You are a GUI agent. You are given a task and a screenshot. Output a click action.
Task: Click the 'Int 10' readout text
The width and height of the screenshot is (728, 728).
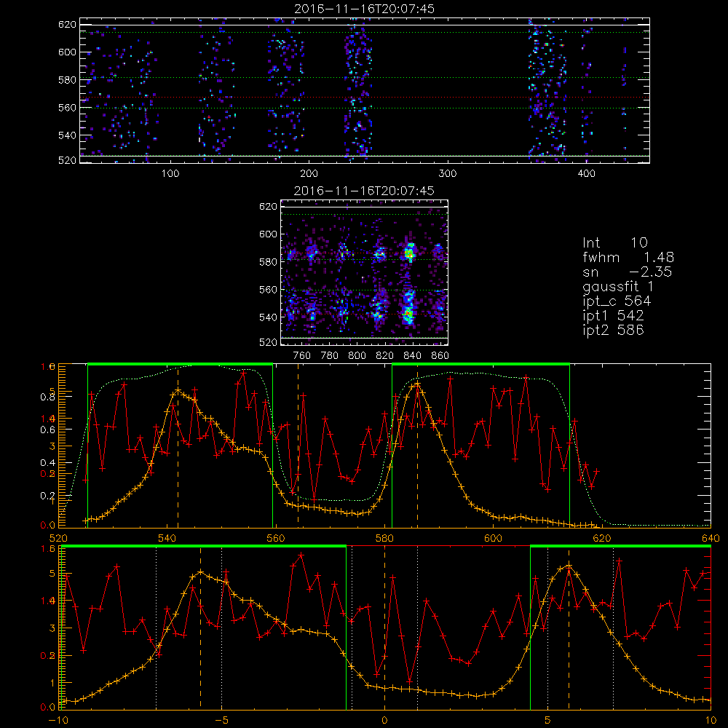[614, 243]
